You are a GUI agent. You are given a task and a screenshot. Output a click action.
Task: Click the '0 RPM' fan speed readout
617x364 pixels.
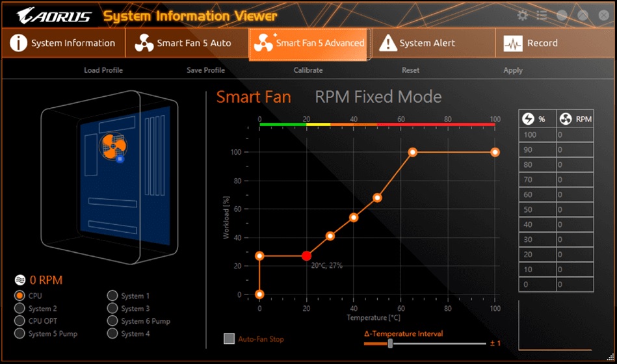click(46, 280)
